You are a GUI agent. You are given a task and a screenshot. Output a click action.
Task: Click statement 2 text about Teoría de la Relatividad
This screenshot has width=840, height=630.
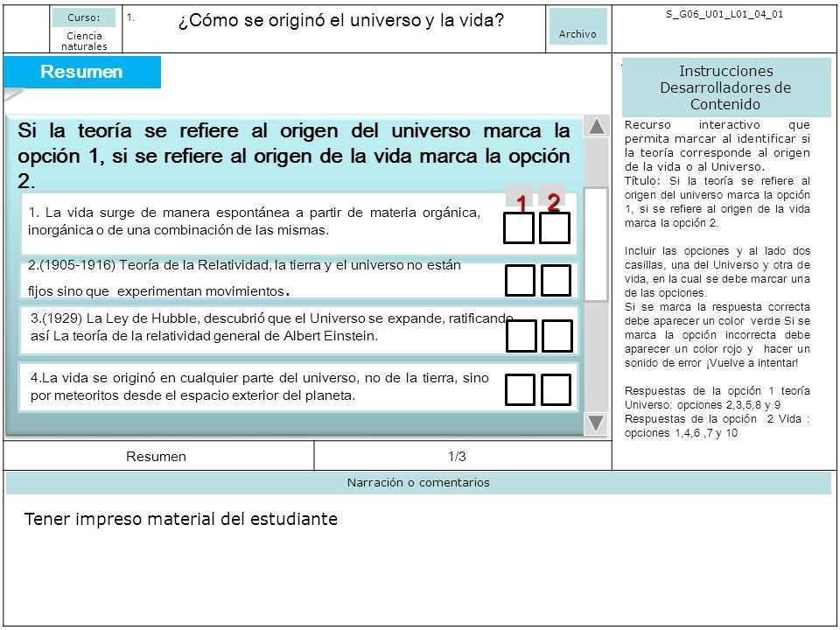coord(244,278)
